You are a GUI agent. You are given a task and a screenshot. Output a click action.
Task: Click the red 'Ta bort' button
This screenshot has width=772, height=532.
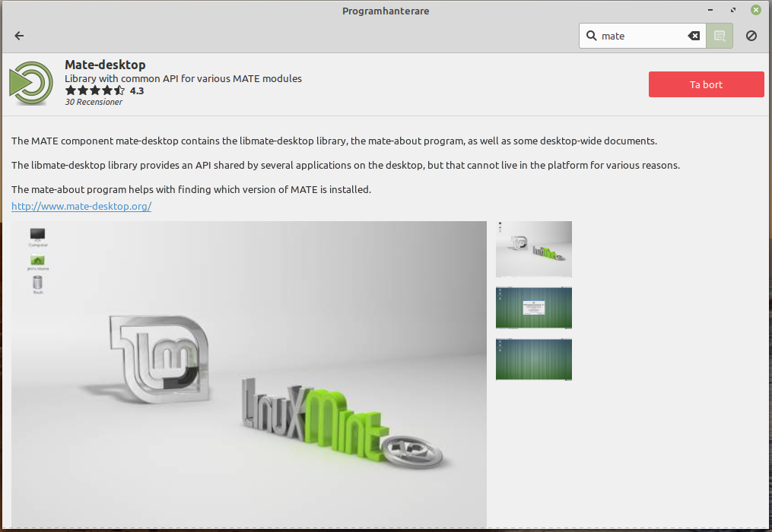pyautogui.click(x=706, y=84)
